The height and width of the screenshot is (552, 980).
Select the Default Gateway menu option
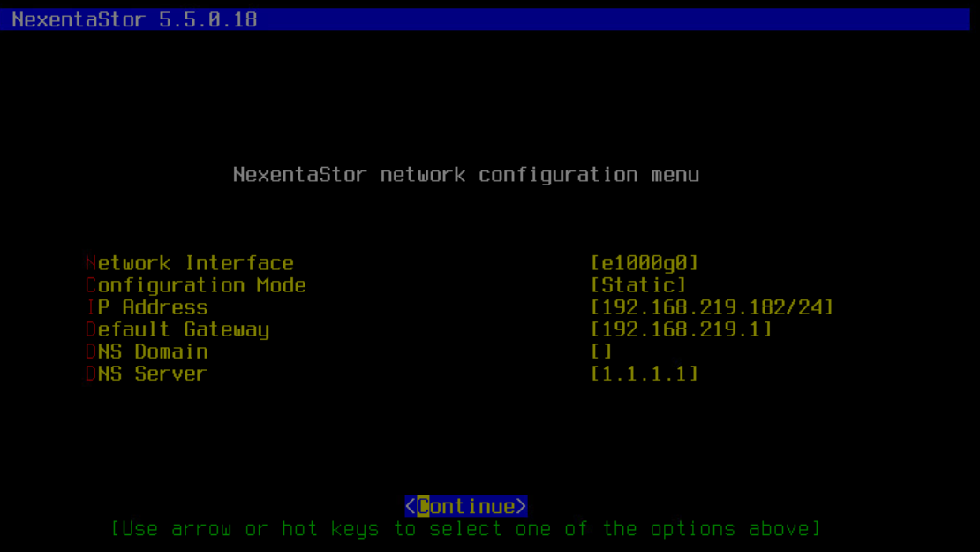(177, 329)
